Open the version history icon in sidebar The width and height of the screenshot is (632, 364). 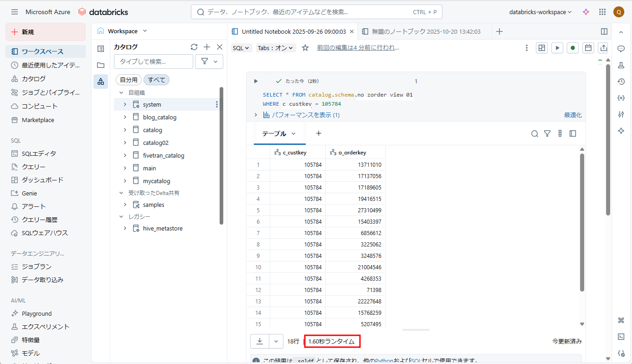621,82
